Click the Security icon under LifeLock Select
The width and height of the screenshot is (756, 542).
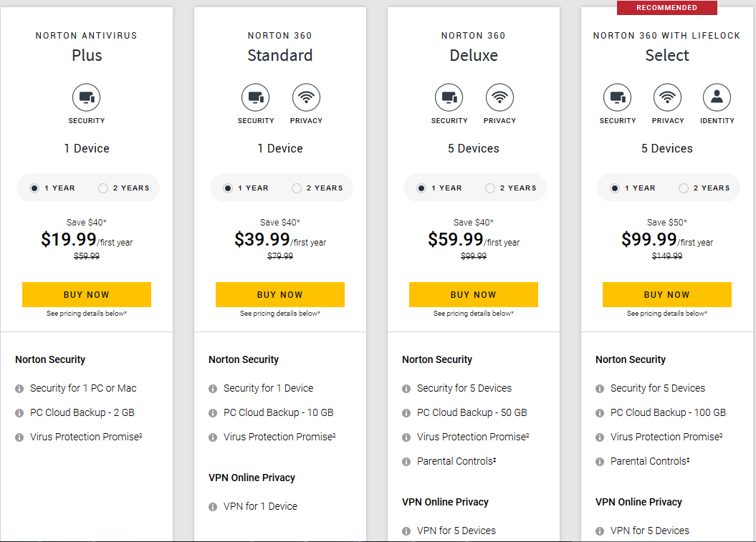[x=618, y=97]
